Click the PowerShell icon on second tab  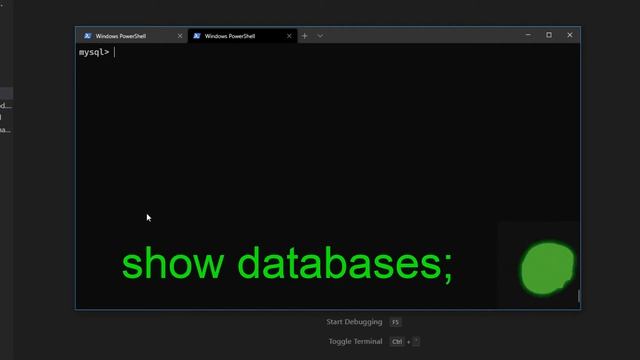(x=197, y=36)
